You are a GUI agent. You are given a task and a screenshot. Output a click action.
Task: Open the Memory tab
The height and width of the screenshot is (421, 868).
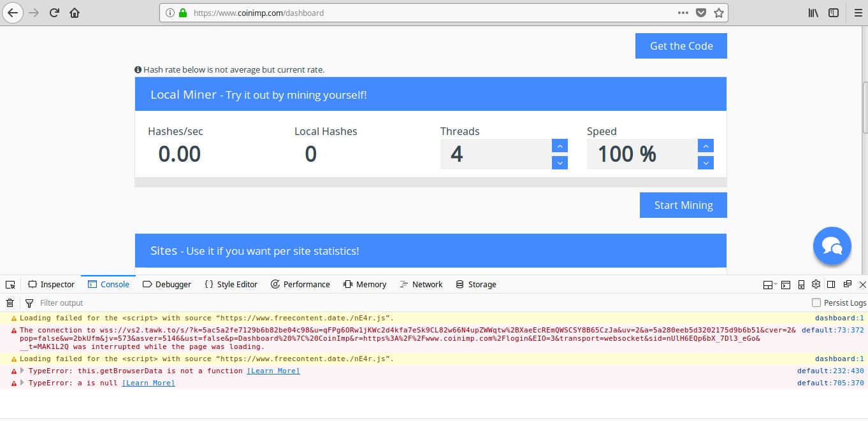pyautogui.click(x=365, y=285)
